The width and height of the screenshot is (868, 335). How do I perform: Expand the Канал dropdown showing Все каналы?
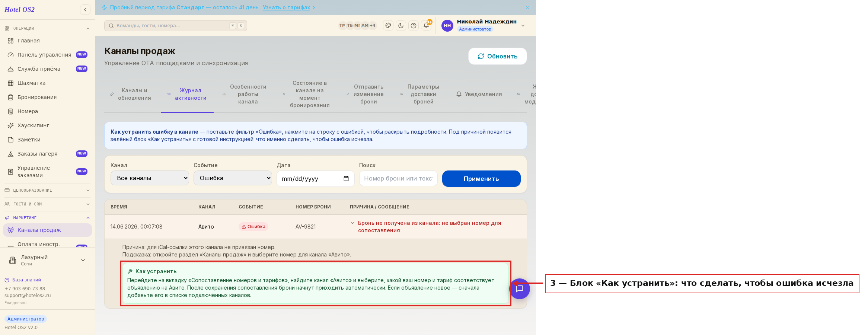pos(150,178)
